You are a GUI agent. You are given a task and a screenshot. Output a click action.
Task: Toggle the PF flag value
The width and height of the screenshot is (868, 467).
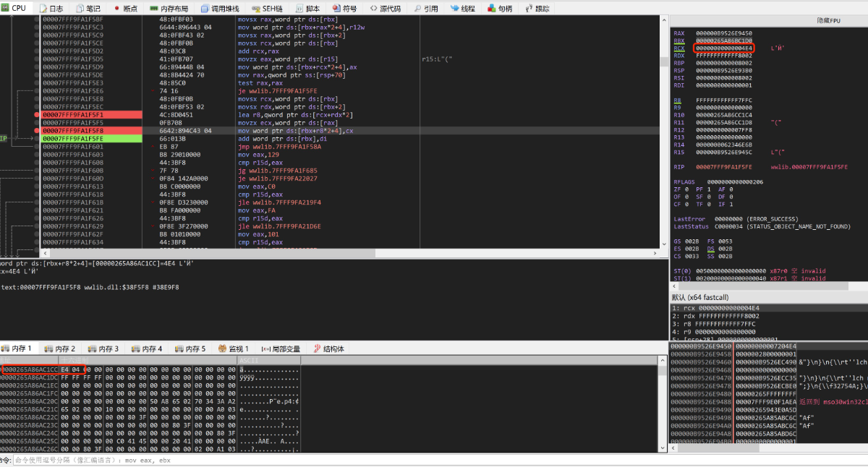coord(710,189)
